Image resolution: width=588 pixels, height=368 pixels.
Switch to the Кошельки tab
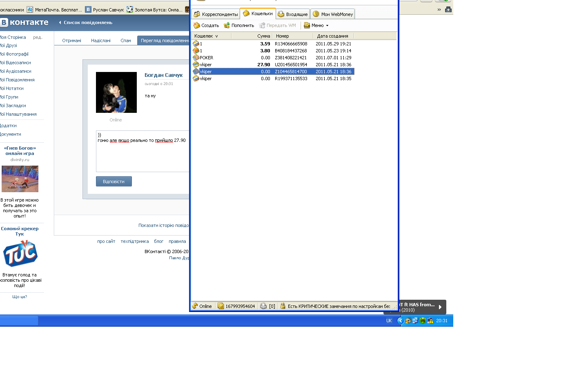(258, 13)
